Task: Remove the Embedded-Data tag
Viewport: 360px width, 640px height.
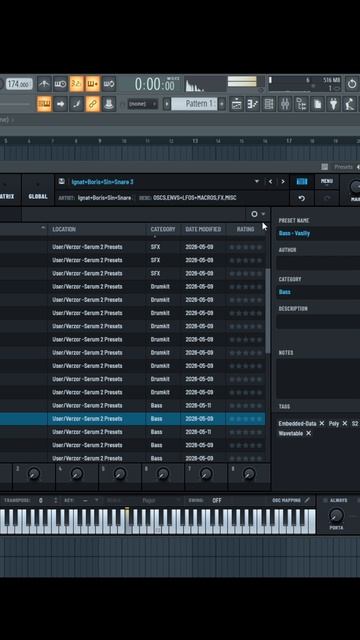Action: point(322,424)
